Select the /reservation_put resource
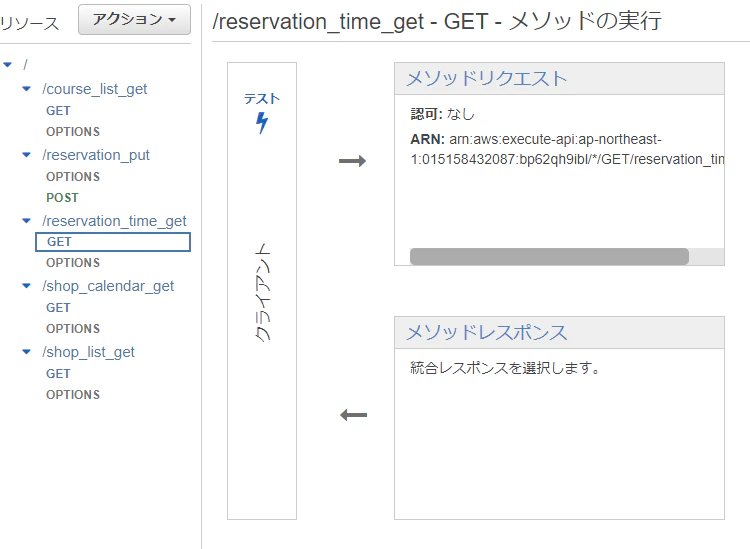 click(x=96, y=155)
